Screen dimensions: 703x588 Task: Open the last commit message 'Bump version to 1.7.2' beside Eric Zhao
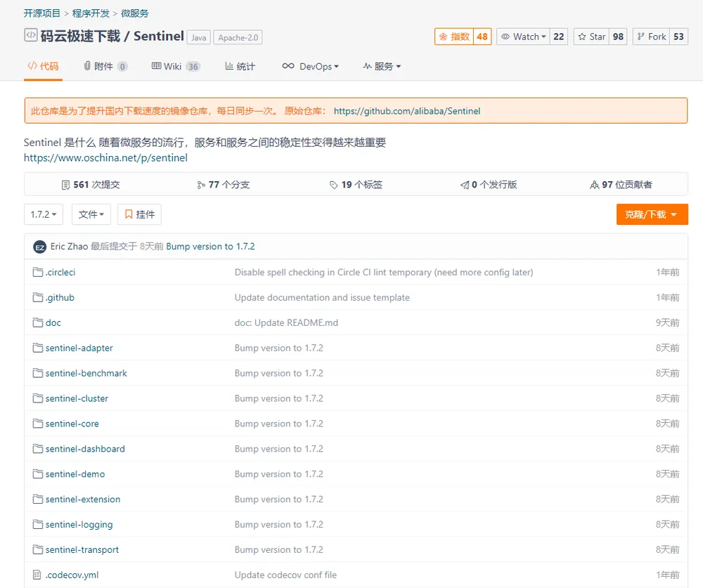tap(210, 246)
